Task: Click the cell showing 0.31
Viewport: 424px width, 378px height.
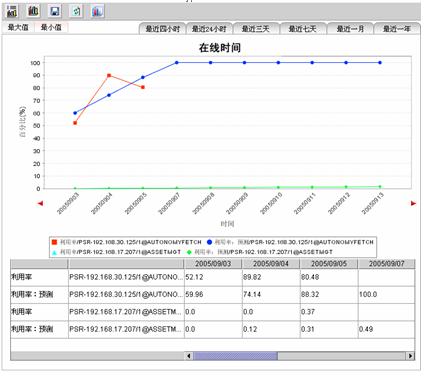Action: click(x=329, y=329)
